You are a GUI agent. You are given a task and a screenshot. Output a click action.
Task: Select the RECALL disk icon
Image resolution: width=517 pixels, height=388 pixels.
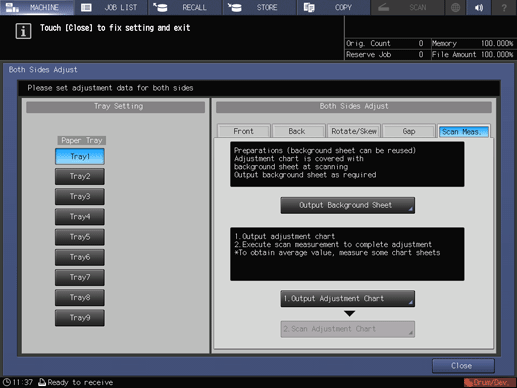click(160, 7)
